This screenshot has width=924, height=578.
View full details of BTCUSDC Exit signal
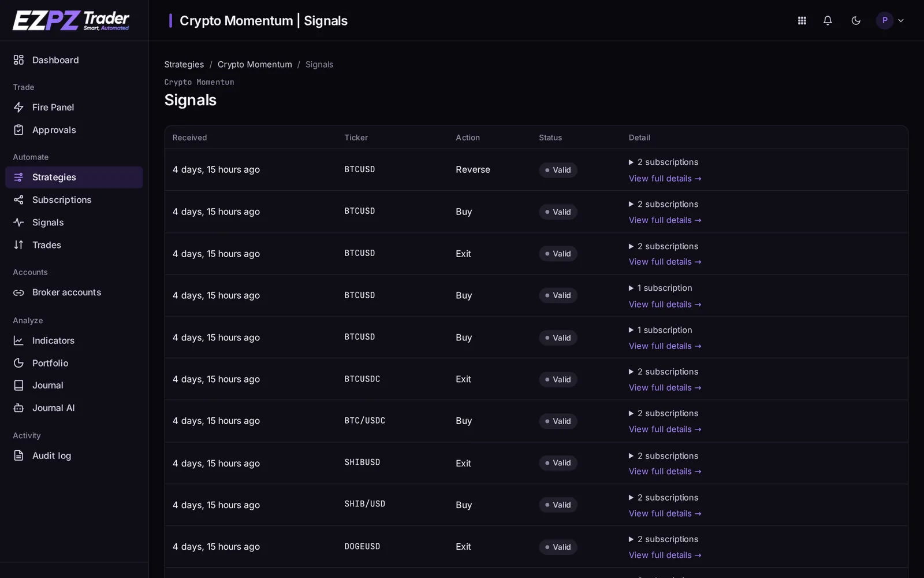click(665, 388)
